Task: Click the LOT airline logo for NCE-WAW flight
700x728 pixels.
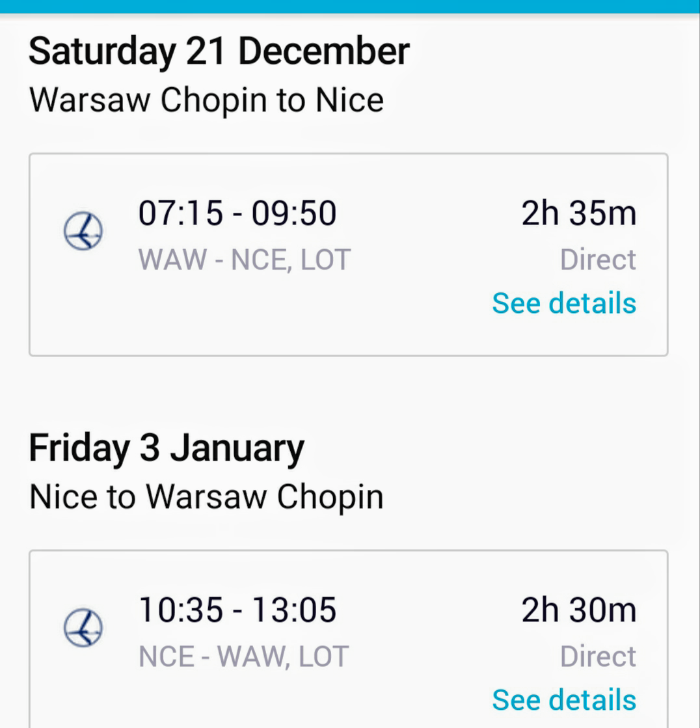Action: pyautogui.click(x=83, y=628)
